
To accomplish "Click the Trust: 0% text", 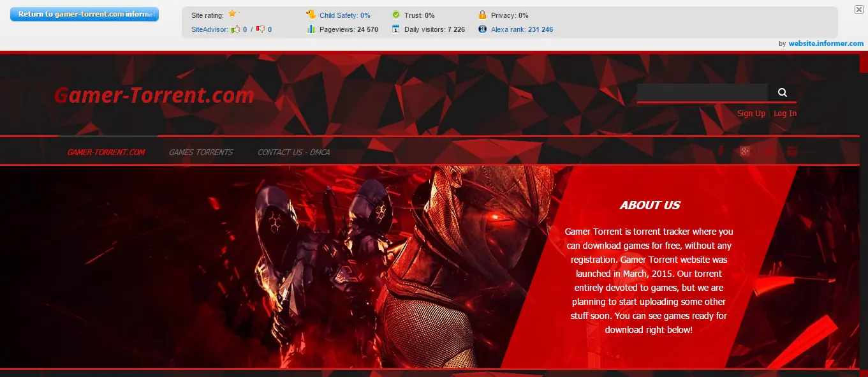I will click(420, 15).
